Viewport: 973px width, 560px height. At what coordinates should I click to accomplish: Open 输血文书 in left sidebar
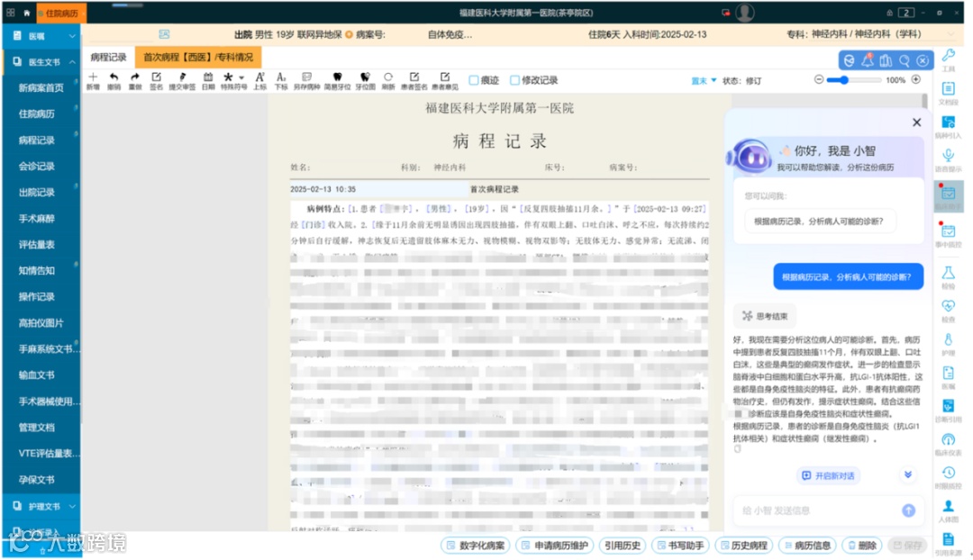pyautogui.click(x=37, y=375)
